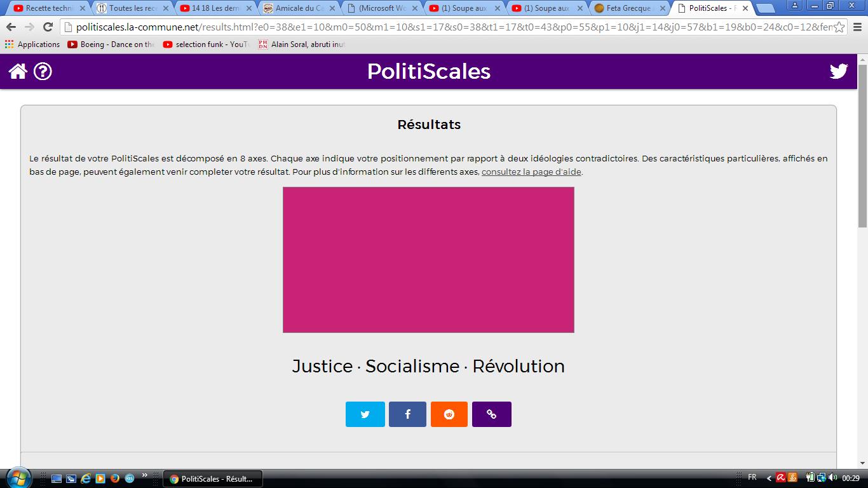The image size is (868, 488).
Task: Show hidden system tray icons
Action: 768,478
